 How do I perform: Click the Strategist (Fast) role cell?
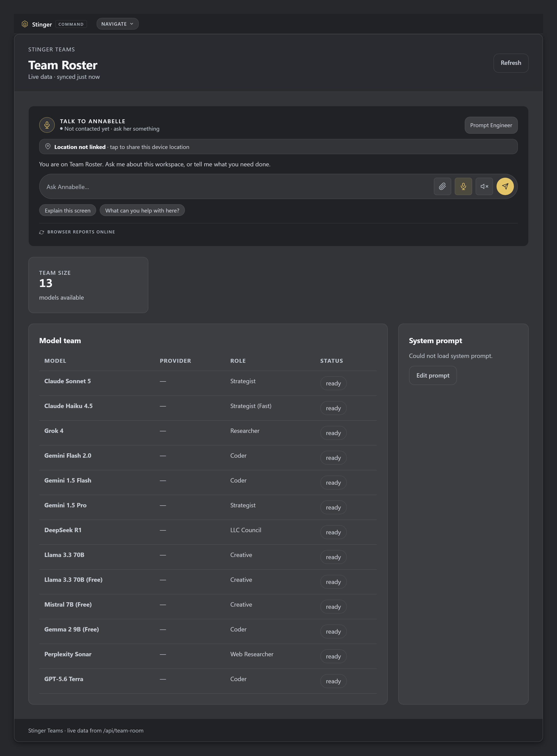[x=251, y=406]
